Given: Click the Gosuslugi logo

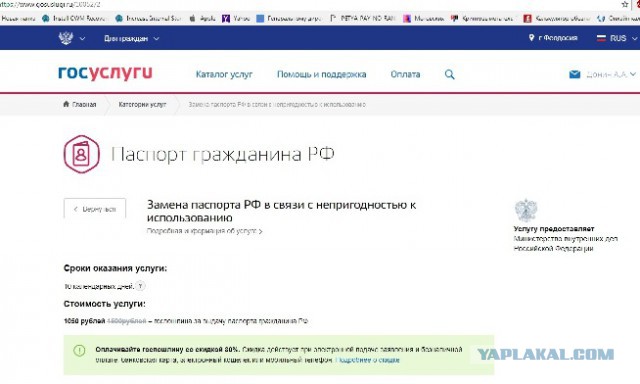Looking at the screenshot, I should tap(105, 73).
